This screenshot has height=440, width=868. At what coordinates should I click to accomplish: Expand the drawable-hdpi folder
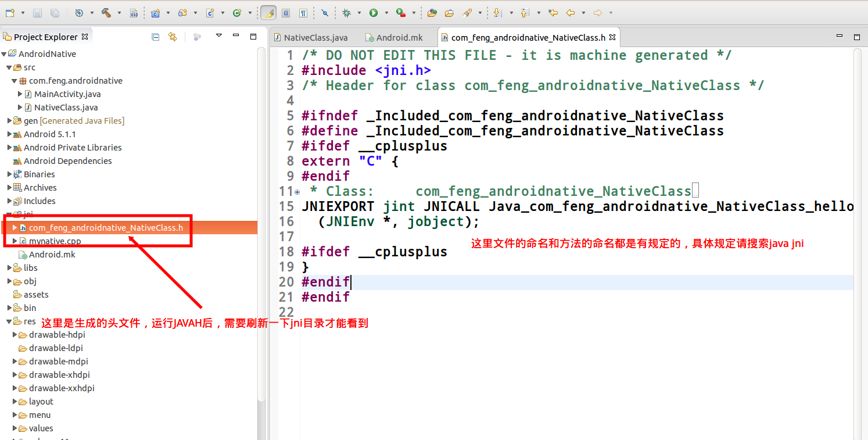point(15,335)
